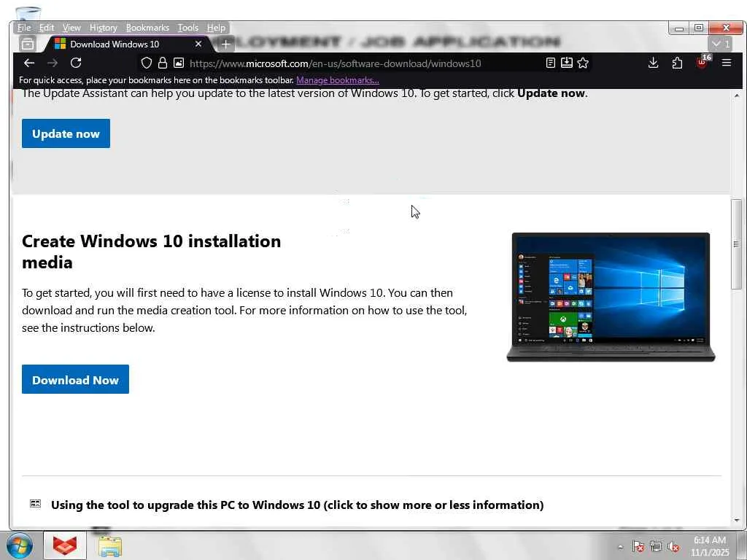Open the Help menu
This screenshot has width=747, height=560.
point(216,28)
